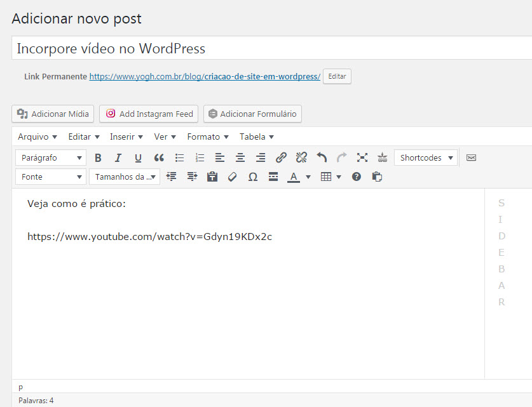Undo the last action

click(x=322, y=157)
